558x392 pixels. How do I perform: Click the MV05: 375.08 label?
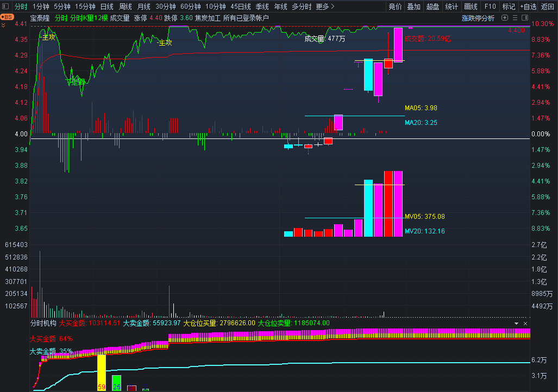pyautogui.click(x=424, y=216)
